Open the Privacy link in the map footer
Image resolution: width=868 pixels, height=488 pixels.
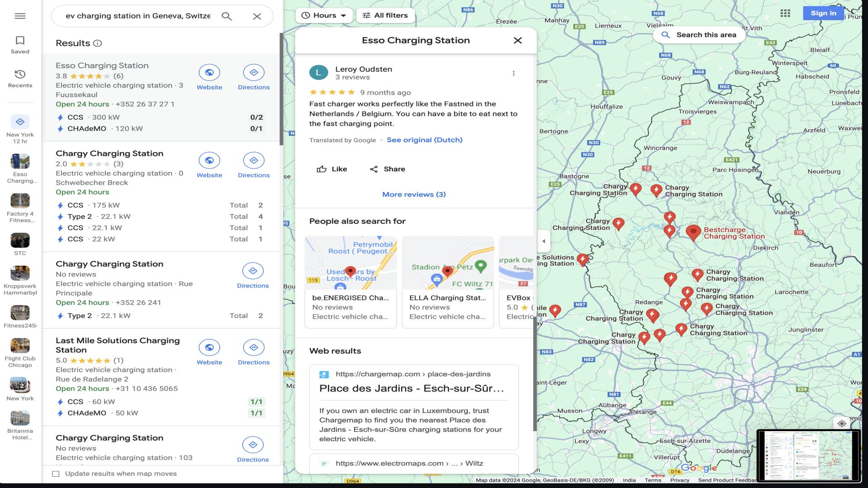pyautogui.click(x=679, y=480)
